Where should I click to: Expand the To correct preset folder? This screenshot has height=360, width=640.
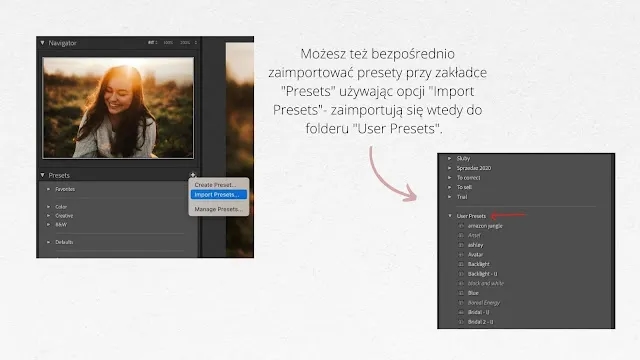click(x=449, y=178)
